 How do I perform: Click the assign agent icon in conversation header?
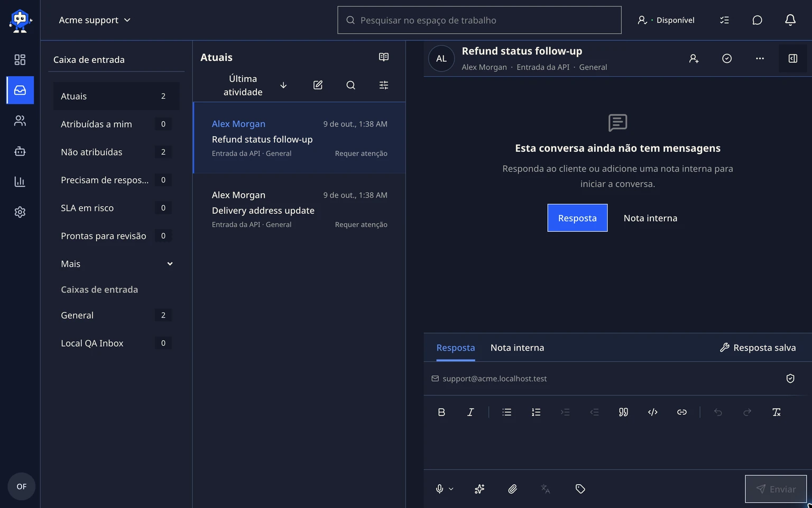(x=694, y=59)
